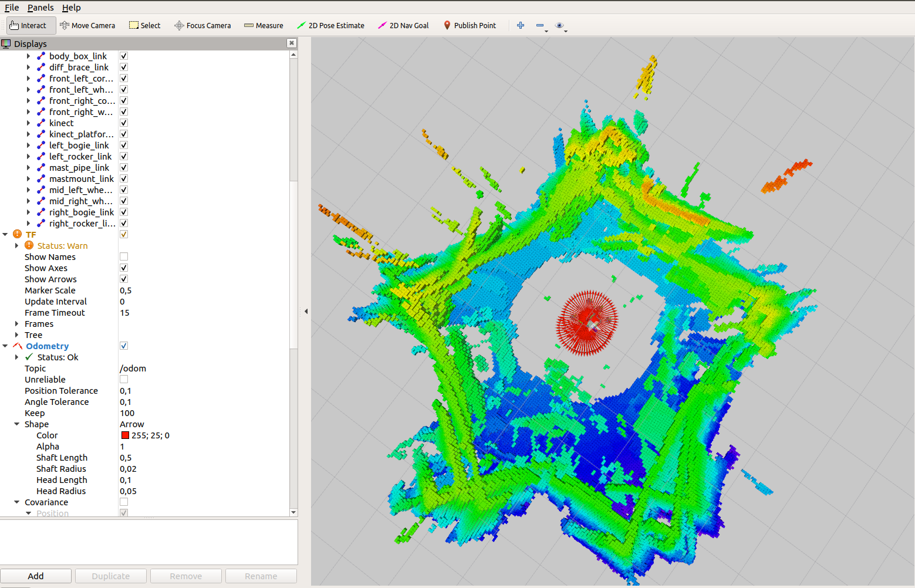The height and width of the screenshot is (588, 915).
Task: Click the Displays scrollbar down arrow
Action: (x=293, y=512)
